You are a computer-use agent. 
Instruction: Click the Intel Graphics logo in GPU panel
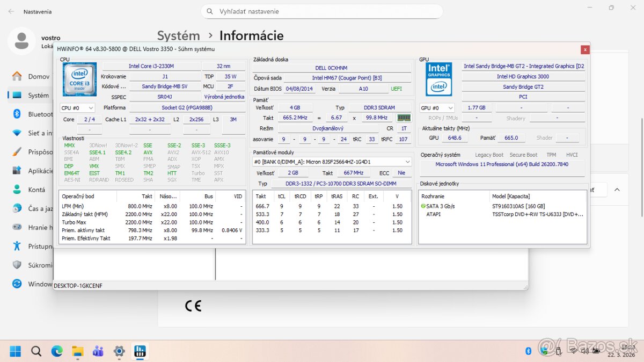pyautogui.click(x=438, y=78)
